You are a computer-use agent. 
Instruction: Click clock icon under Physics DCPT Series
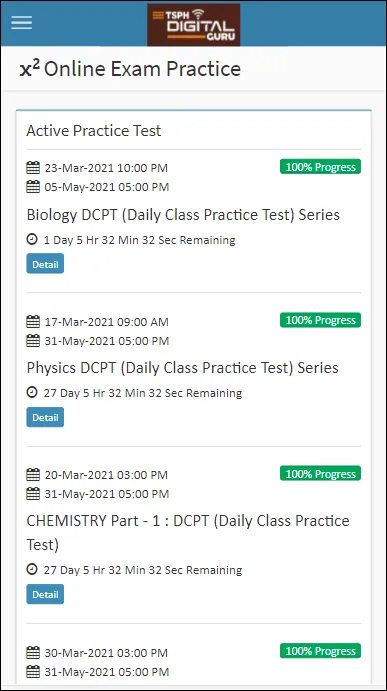32,393
